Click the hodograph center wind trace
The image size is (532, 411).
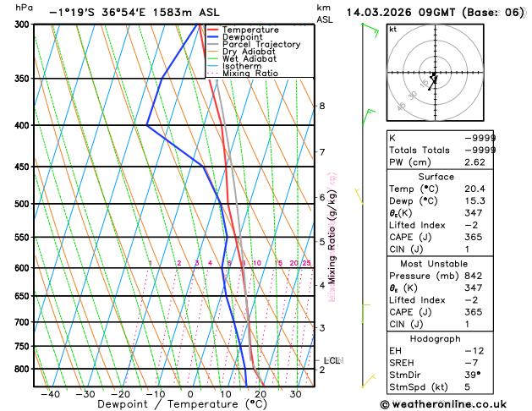click(x=433, y=80)
